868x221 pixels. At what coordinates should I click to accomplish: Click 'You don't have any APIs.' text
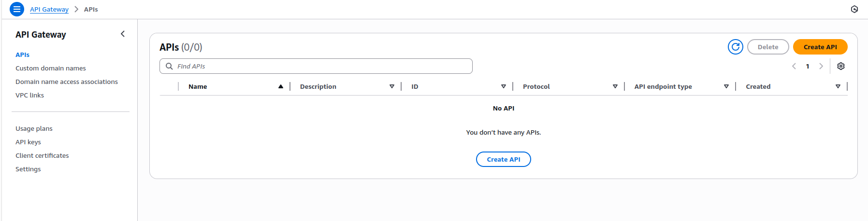[504, 132]
